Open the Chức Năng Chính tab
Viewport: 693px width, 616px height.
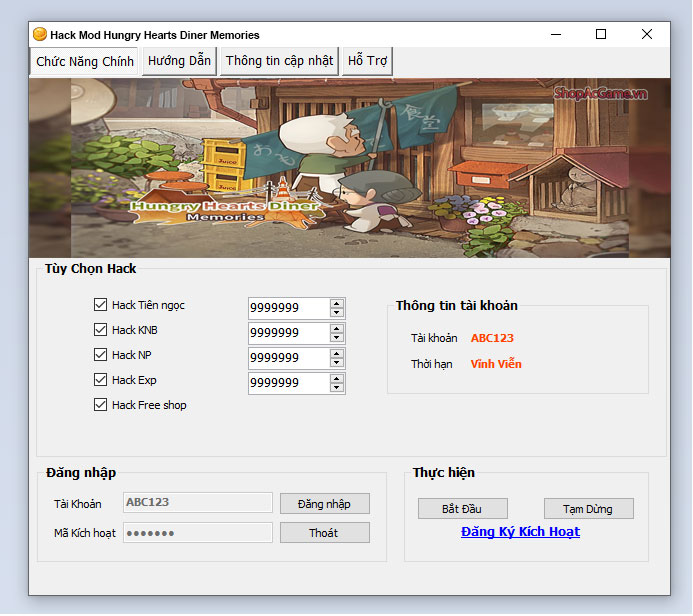tap(84, 61)
